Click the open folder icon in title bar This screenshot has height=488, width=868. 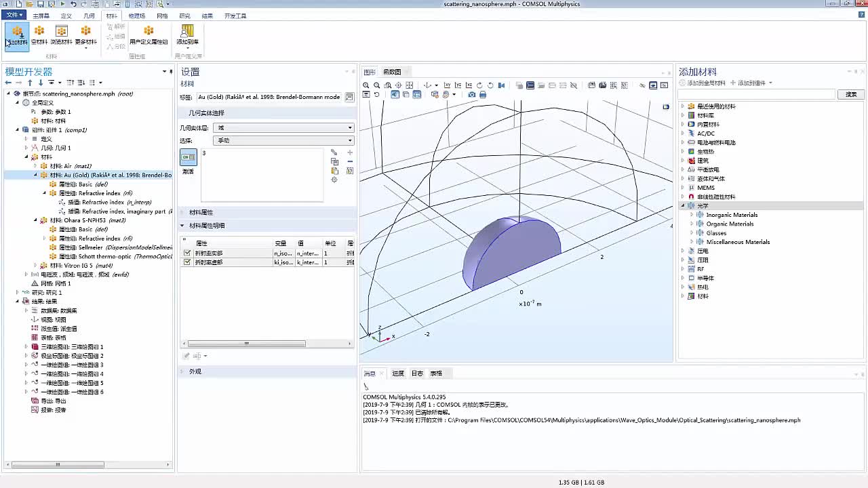click(30, 4)
